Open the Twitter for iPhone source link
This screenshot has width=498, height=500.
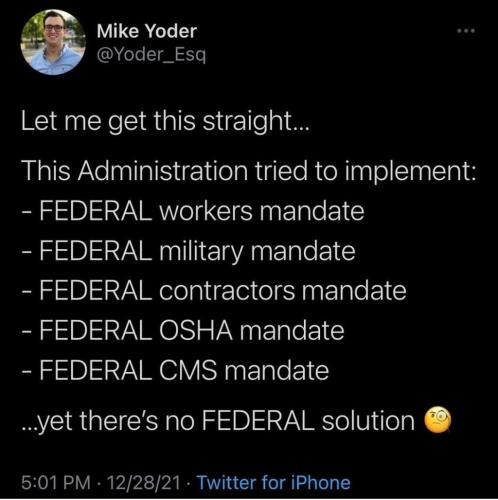click(273, 482)
